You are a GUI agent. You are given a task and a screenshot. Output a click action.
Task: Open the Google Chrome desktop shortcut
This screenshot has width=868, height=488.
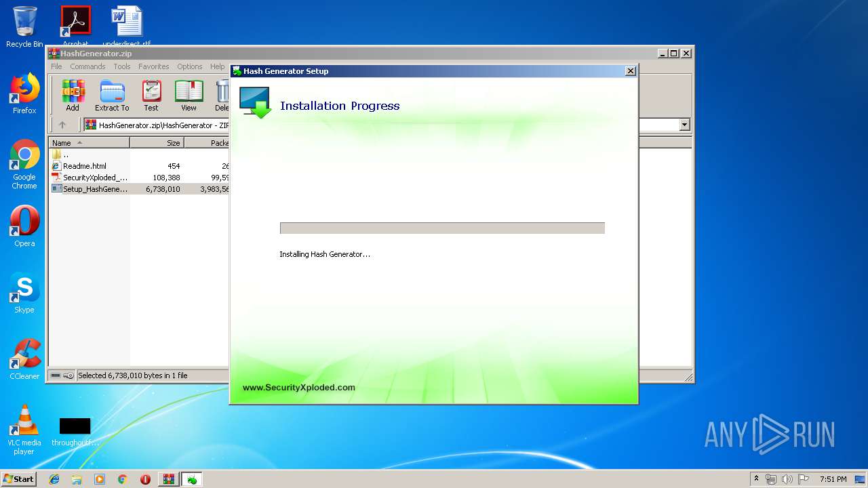pos(24,164)
